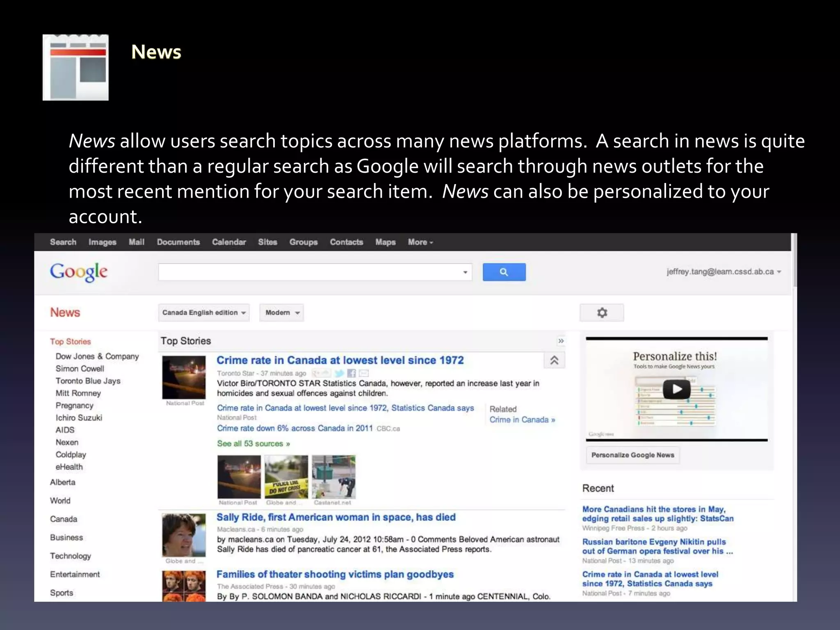Select Dow Jones & Company topic

coord(97,356)
